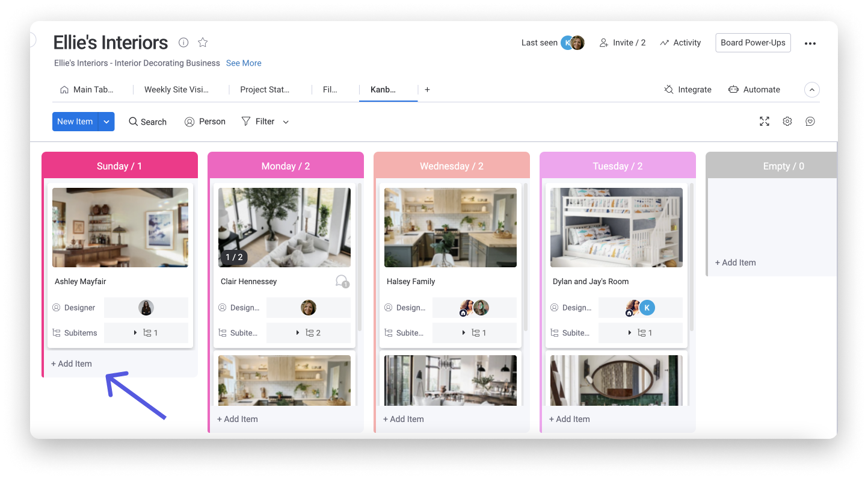This screenshot has width=868, height=478.
Task: Enter fullscreen mode with expand icon
Action: 765,122
